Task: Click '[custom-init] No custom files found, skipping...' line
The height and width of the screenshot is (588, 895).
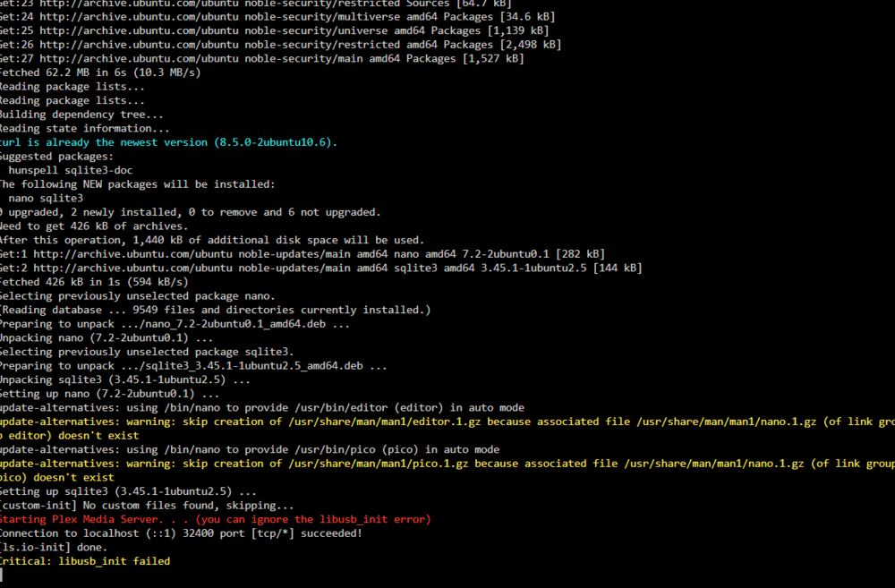Action: [147, 506]
